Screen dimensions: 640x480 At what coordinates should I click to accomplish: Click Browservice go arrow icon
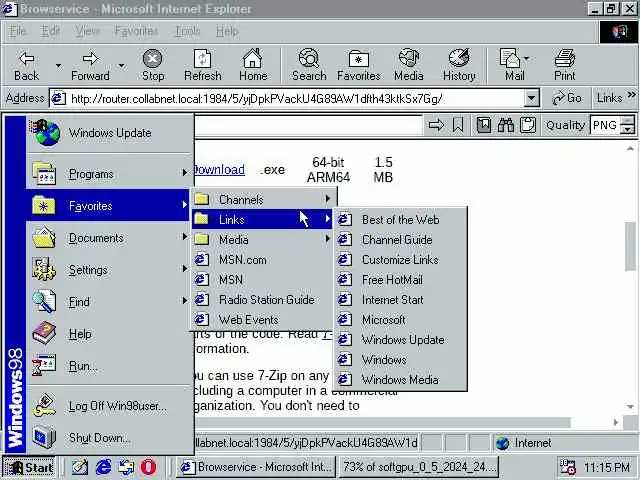436,125
